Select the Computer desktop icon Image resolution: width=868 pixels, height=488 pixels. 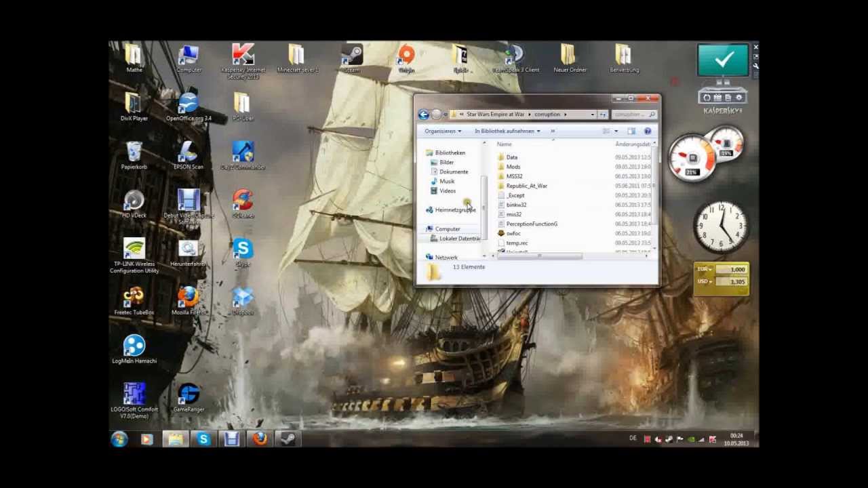tap(189, 59)
